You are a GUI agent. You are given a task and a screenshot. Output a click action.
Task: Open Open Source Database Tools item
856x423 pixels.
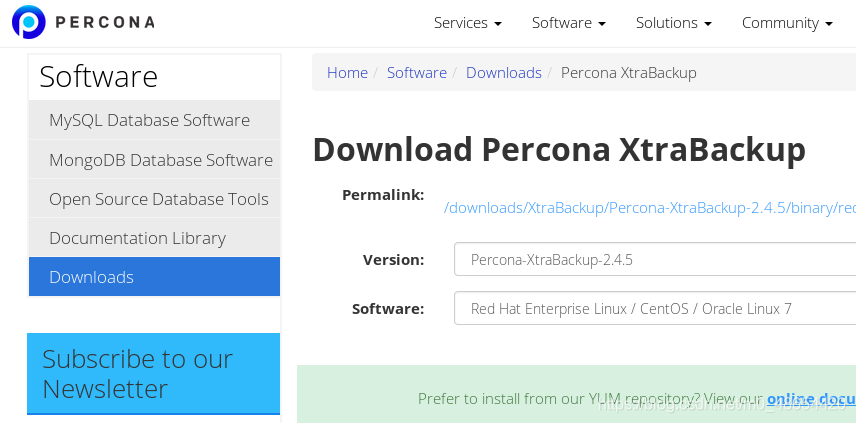point(154,199)
